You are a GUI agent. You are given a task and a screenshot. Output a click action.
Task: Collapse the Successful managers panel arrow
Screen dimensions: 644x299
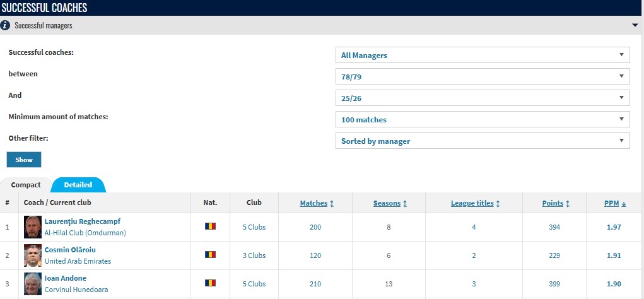click(635, 26)
